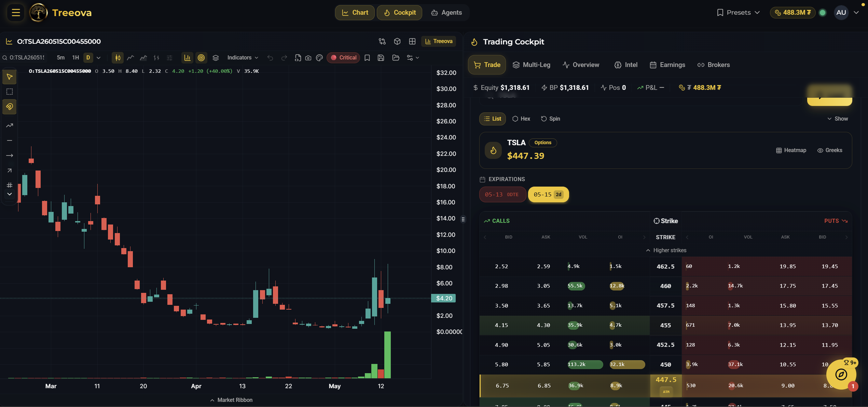The height and width of the screenshot is (407, 868).
Task: Select the diagonal arrow drawing tool
Action: (10, 171)
